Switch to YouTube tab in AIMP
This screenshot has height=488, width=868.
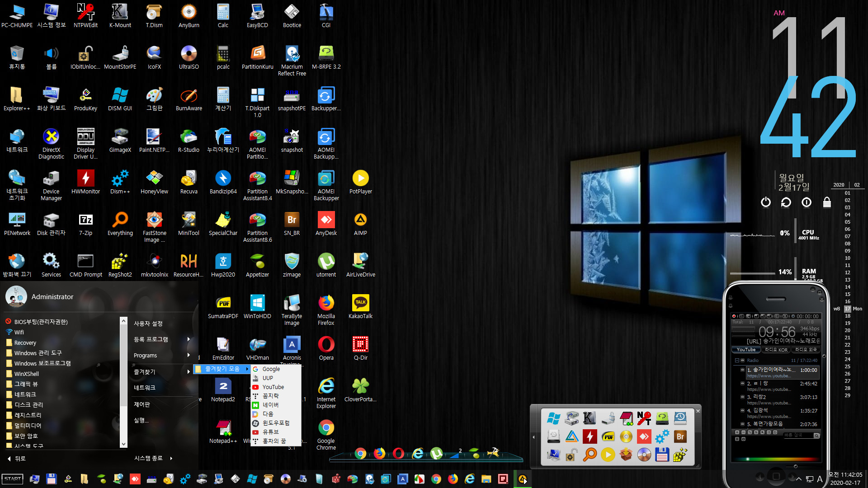click(x=746, y=350)
